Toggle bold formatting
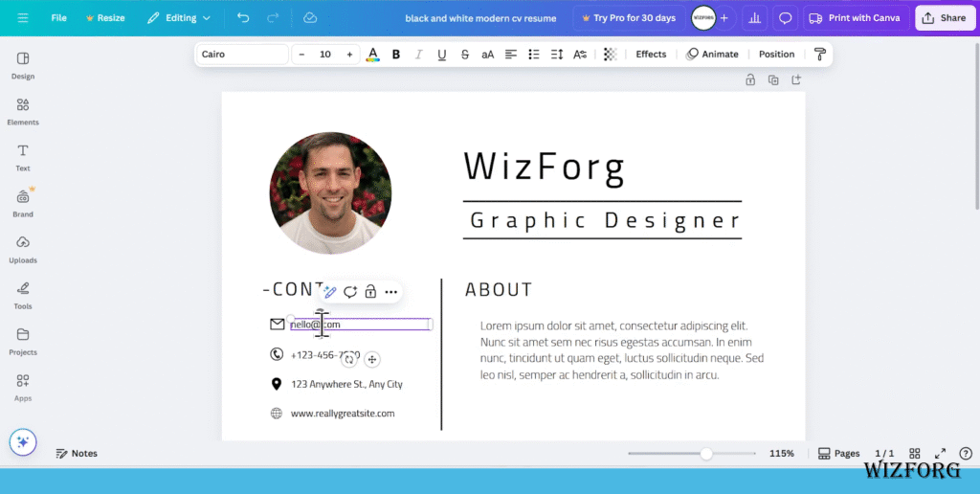 tap(395, 55)
